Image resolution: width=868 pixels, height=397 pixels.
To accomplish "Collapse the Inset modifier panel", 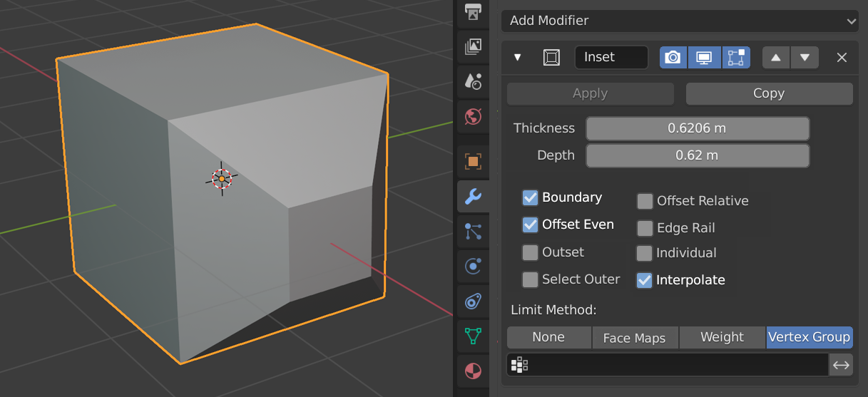I will [518, 58].
